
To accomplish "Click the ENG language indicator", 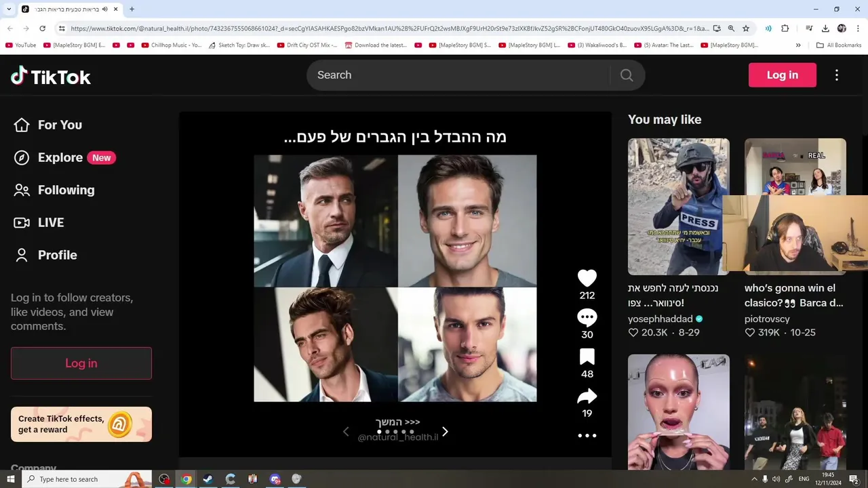I will pos(804,479).
